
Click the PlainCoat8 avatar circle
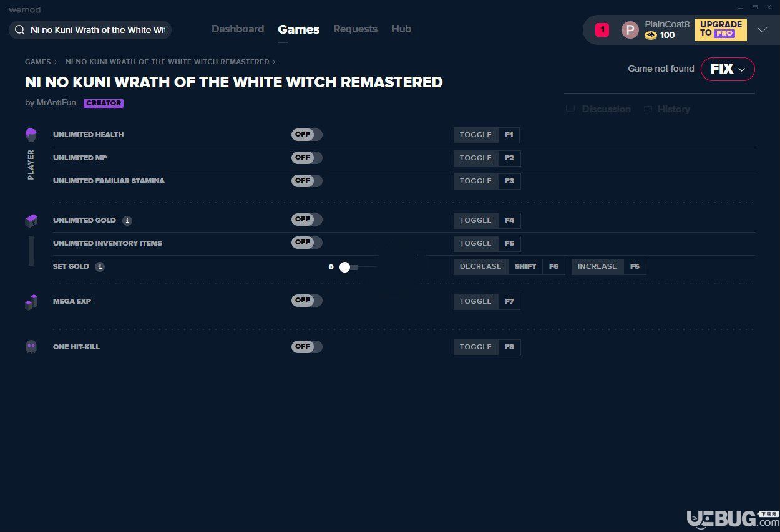630,30
